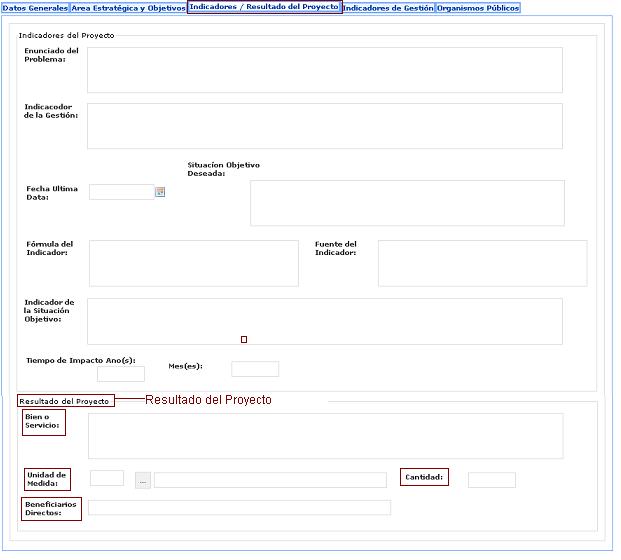621x560 pixels.
Task: Open the Organismos Públicos tab
Action: coord(478,8)
